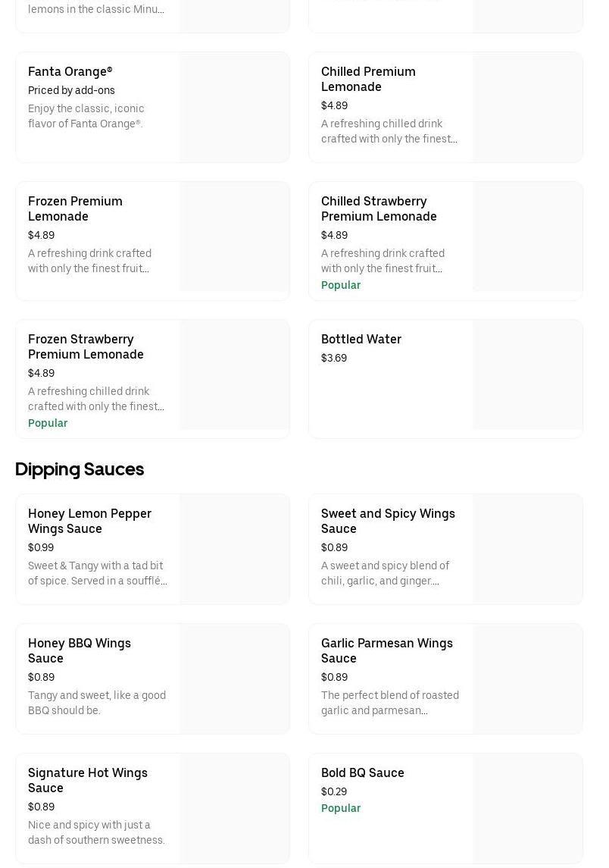Click the Bold BQ Sauce image thumbnail

coord(527,808)
